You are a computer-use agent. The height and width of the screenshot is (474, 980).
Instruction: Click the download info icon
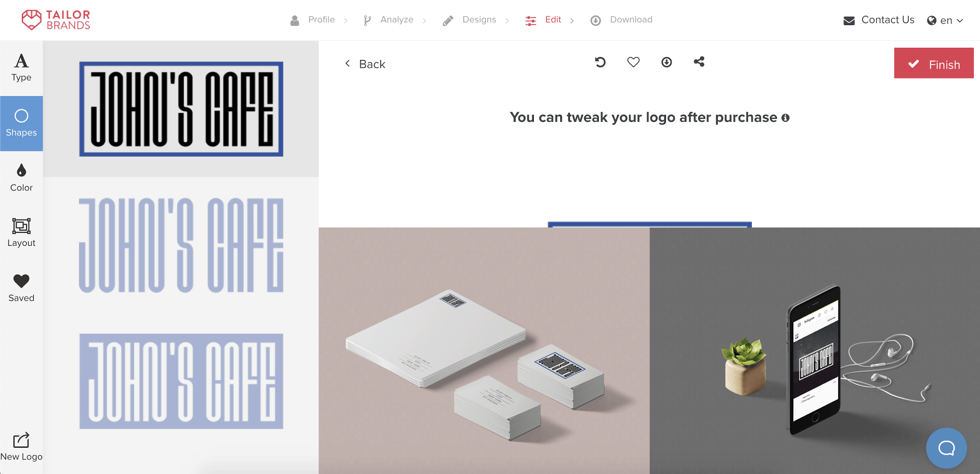coord(666,62)
